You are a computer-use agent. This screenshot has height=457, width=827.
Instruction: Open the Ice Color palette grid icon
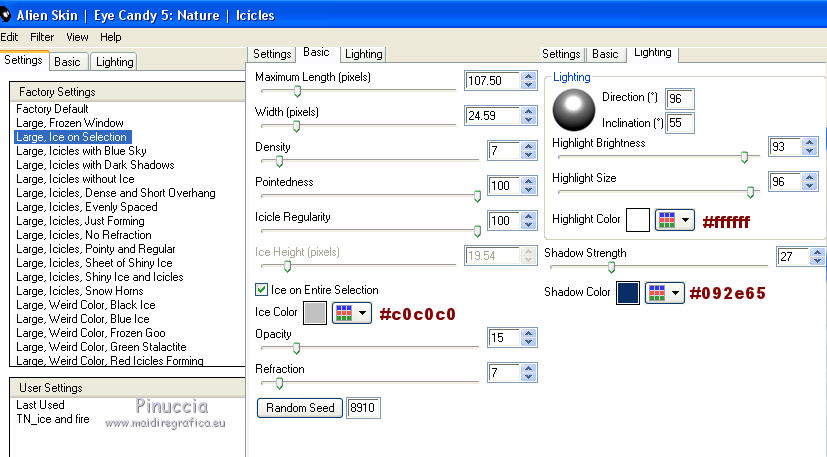click(x=344, y=313)
